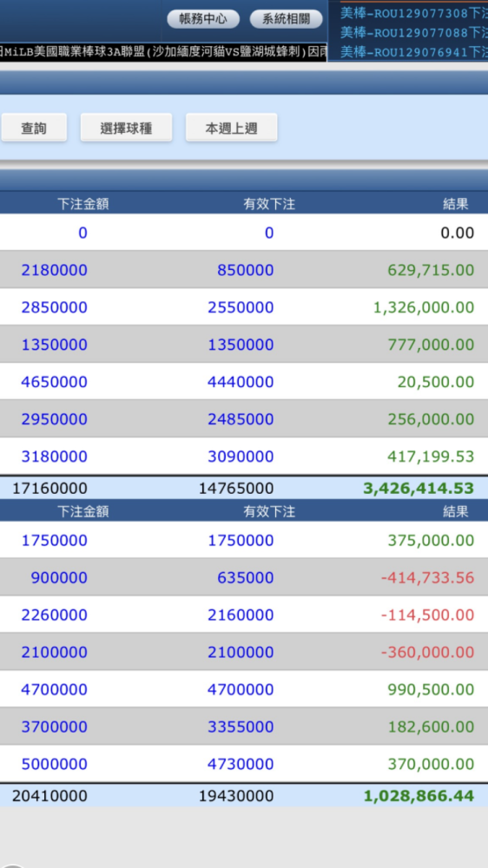Viewport: 488px width, 868px height.
Task: Open valid bet 2550000
Action: point(241,307)
